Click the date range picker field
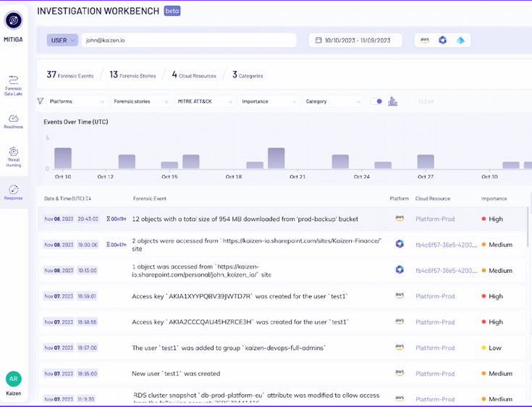Viewport: 532px width, 407px height. pos(355,41)
